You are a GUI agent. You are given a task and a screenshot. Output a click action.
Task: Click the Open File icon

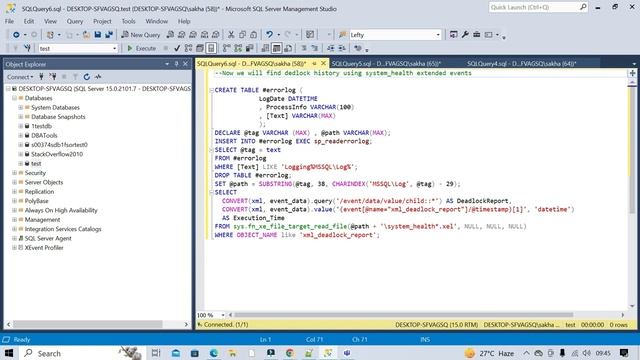tap(87, 35)
